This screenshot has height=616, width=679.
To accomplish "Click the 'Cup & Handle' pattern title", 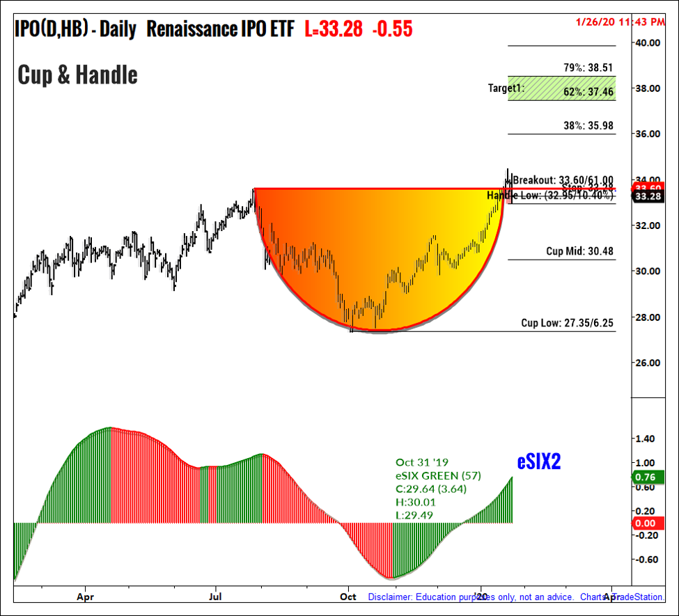I will coord(77,75).
